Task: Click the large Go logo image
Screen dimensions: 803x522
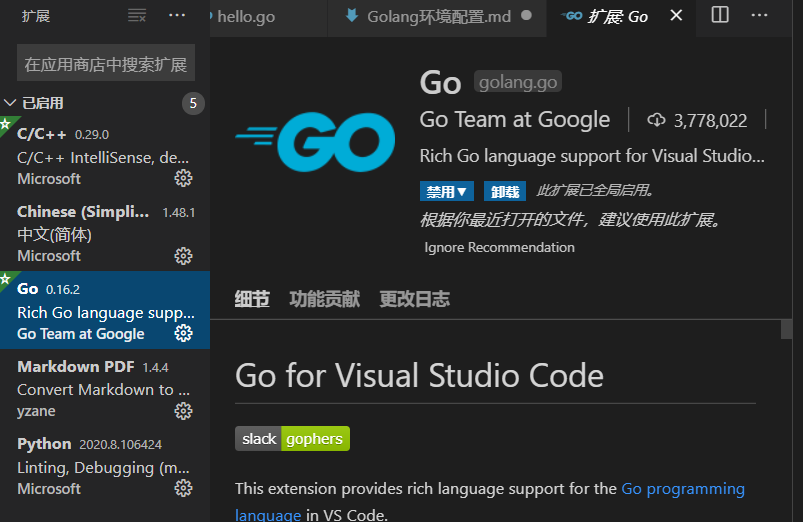Action: tap(315, 142)
